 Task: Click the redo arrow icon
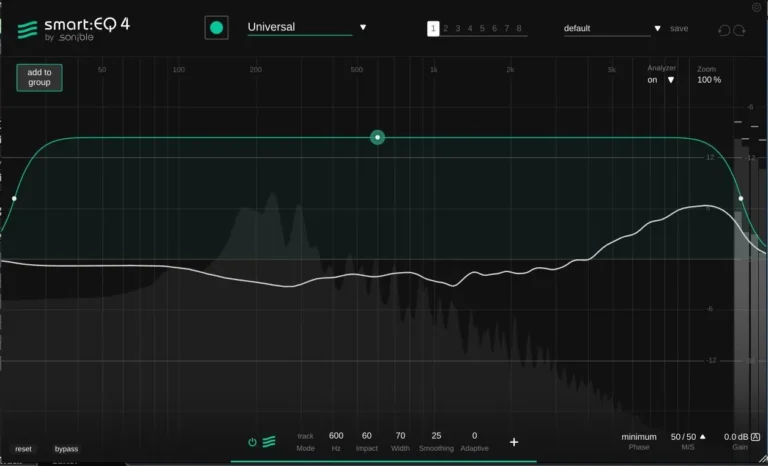pos(740,30)
